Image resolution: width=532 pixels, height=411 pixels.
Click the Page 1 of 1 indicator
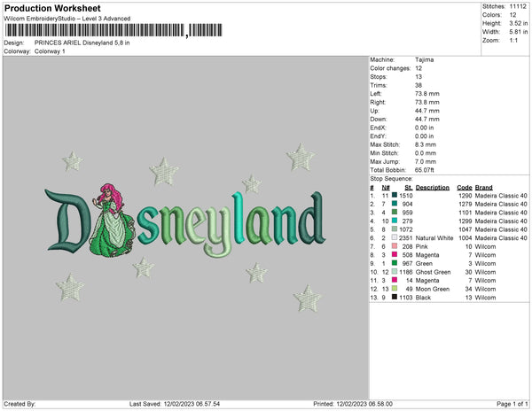click(512, 404)
